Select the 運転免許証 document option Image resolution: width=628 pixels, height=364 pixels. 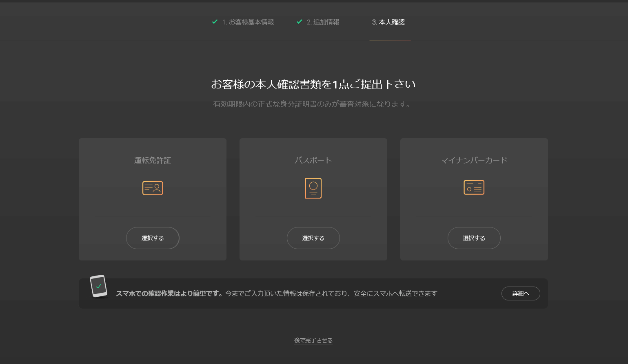153,199
